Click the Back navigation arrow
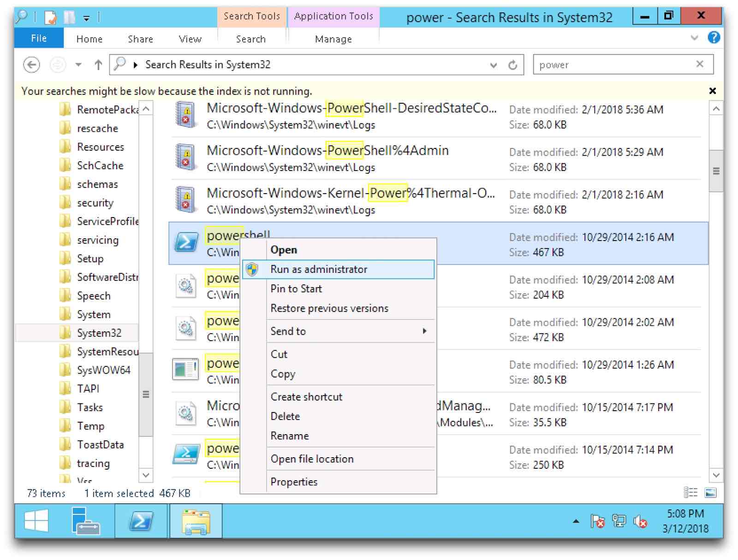 31,65
